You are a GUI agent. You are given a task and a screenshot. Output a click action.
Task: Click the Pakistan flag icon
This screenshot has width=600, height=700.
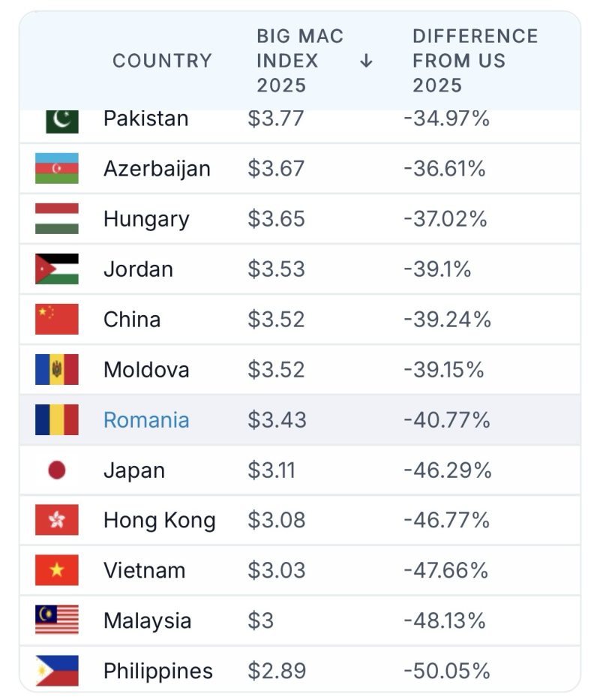pyautogui.click(x=62, y=122)
